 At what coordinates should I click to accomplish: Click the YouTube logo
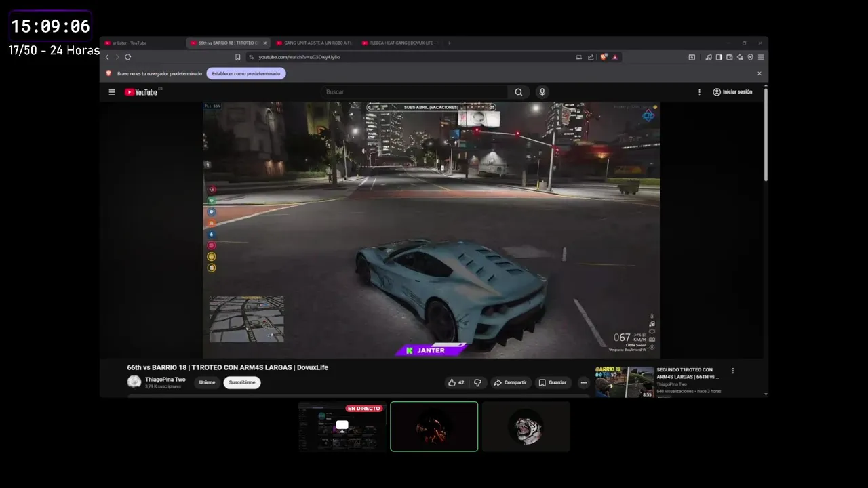pyautogui.click(x=141, y=92)
